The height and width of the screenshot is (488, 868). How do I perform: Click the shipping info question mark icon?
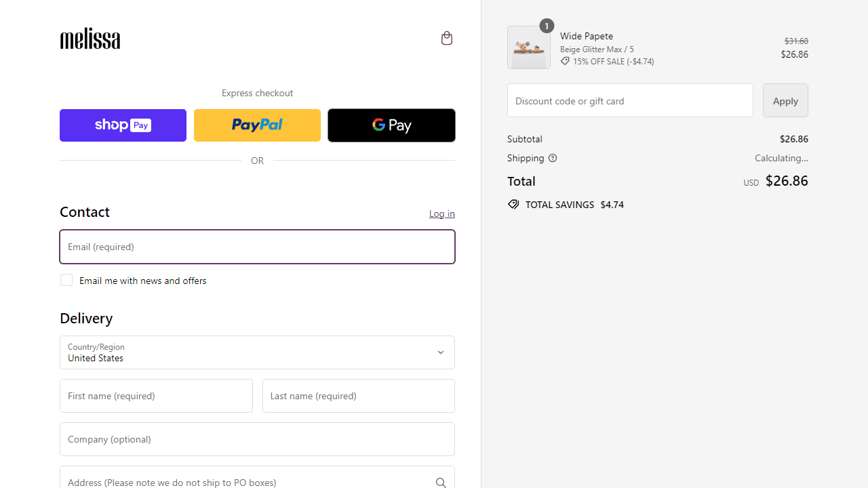(553, 158)
